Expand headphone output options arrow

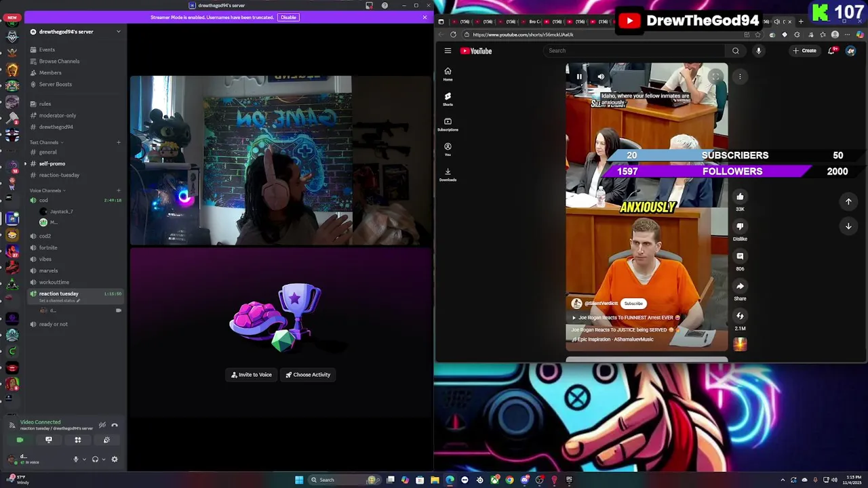point(103,459)
